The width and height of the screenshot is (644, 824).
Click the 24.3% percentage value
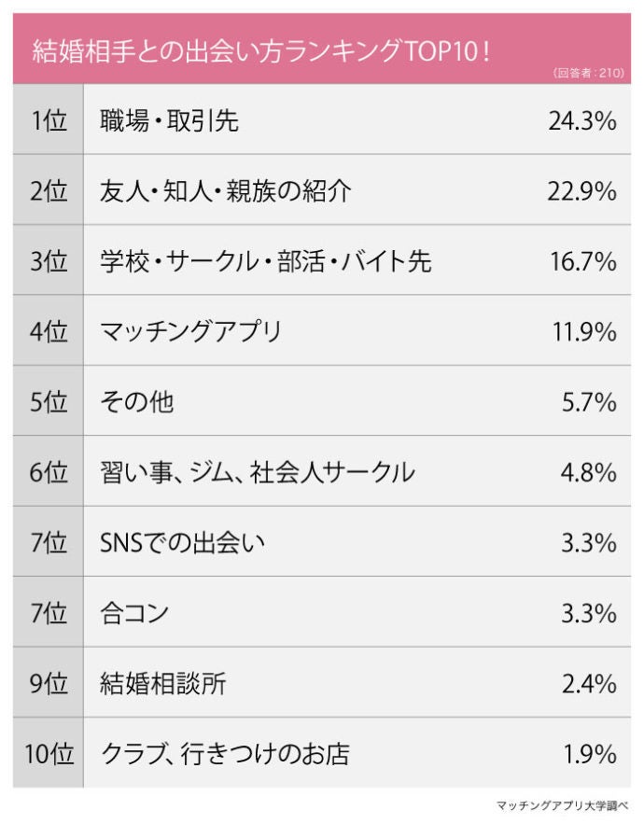pyautogui.click(x=582, y=120)
